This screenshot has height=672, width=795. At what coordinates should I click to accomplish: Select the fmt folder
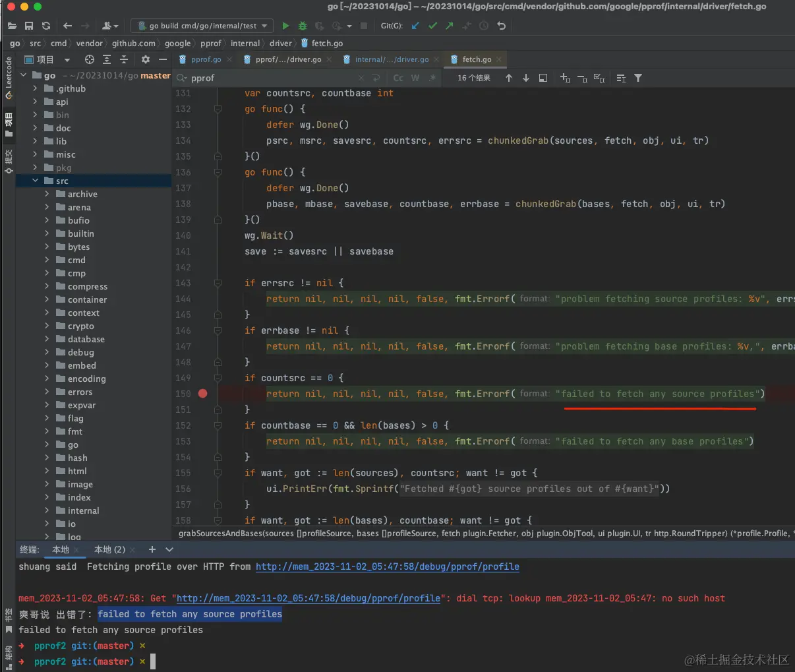pos(74,431)
